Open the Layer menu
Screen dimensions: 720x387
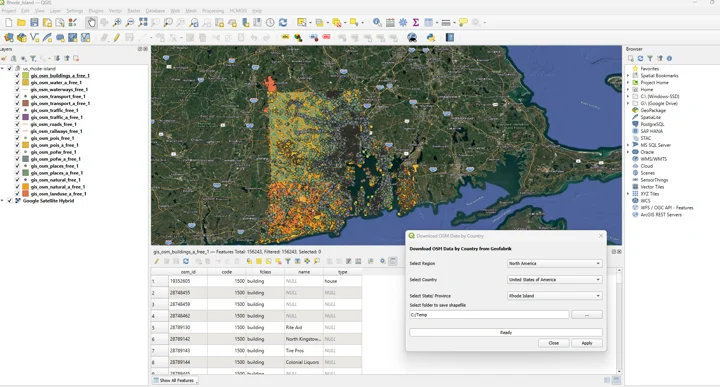pos(55,11)
